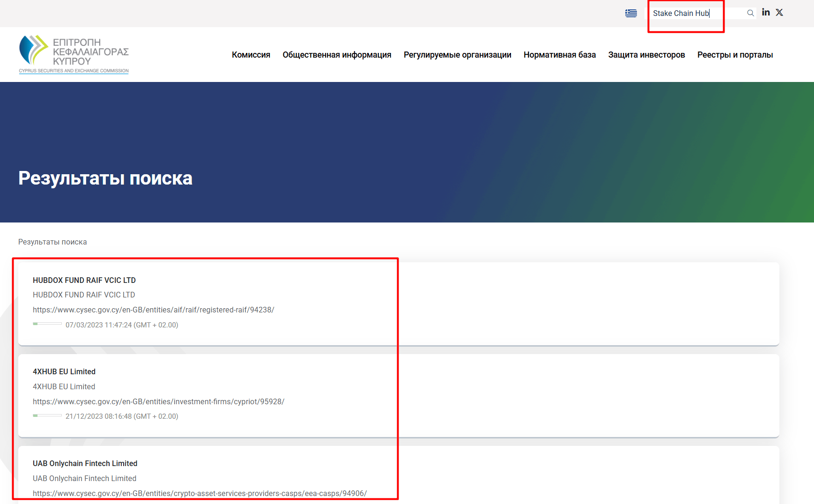Click the relevance bar in the HUBDOX result
814x504 pixels.
click(x=47, y=324)
